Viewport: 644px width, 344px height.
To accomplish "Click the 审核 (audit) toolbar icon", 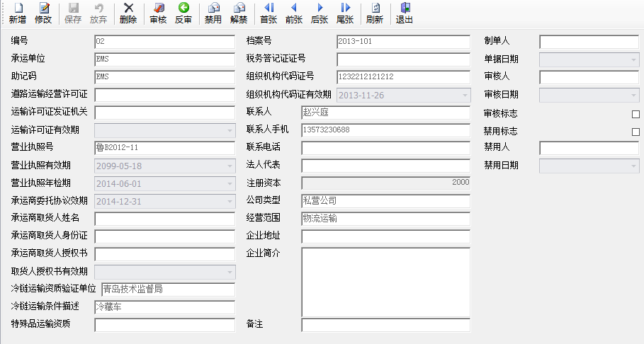I will click(158, 13).
